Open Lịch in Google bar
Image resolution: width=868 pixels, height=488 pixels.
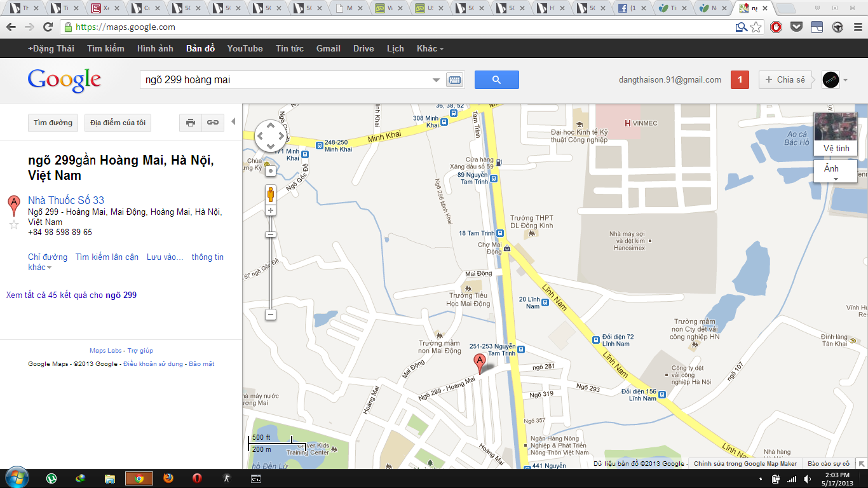[395, 48]
